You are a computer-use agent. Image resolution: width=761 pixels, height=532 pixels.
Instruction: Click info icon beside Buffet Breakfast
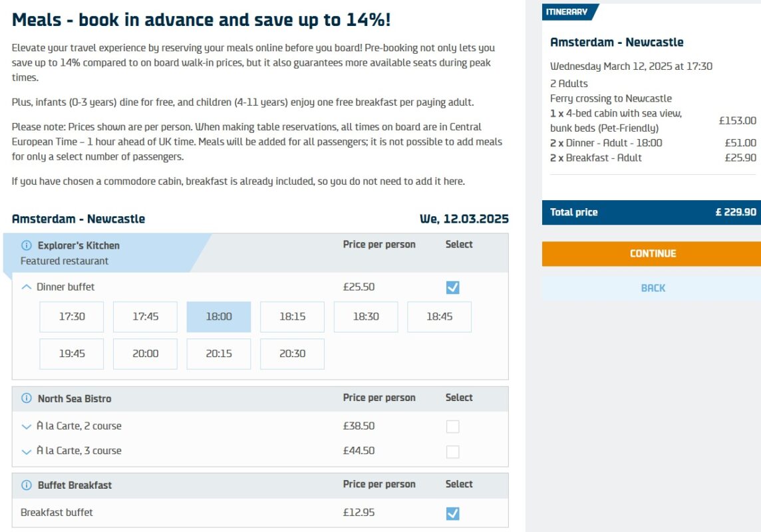27,485
